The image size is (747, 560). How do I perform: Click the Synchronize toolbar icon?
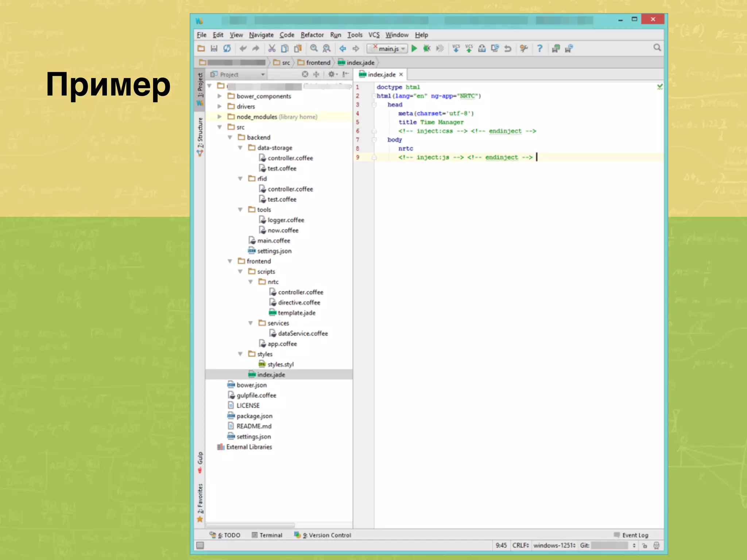tap(227, 48)
